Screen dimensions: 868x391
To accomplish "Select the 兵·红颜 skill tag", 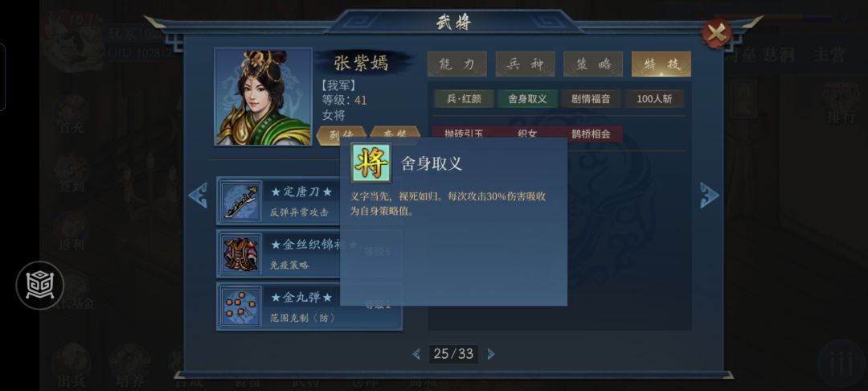I will (x=464, y=99).
